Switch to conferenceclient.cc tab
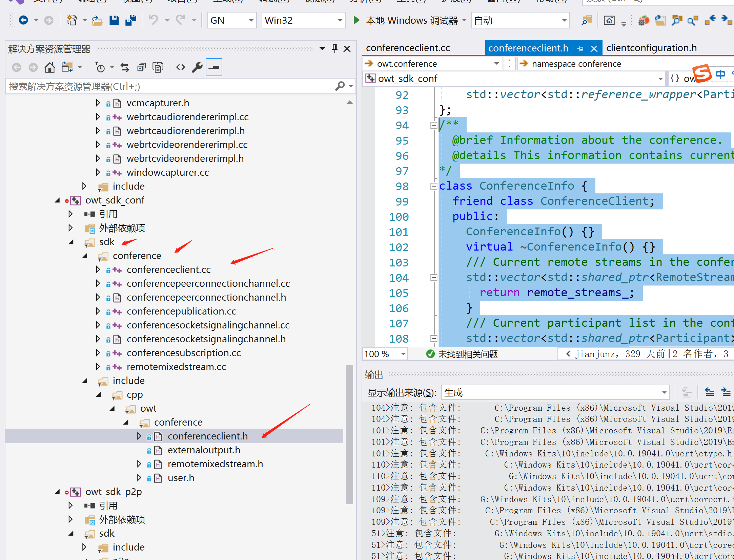Image resolution: width=734 pixels, height=560 pixels. [408, 48]
